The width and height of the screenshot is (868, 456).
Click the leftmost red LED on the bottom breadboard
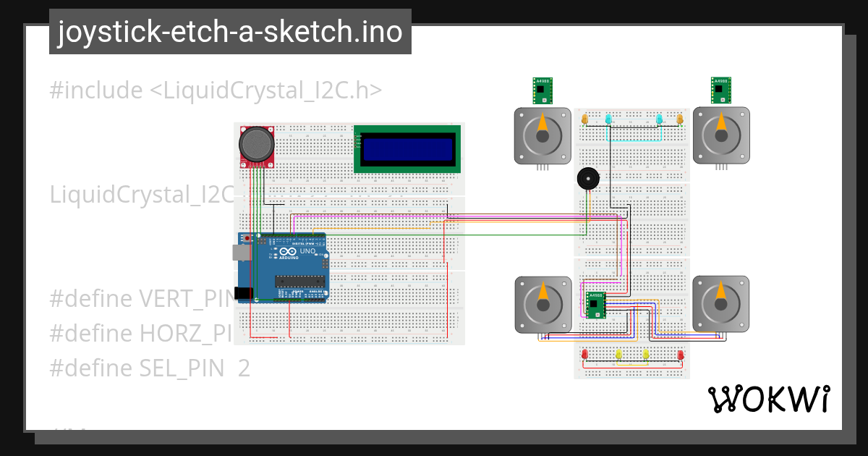pyautogui.click(x=584, y=354)
